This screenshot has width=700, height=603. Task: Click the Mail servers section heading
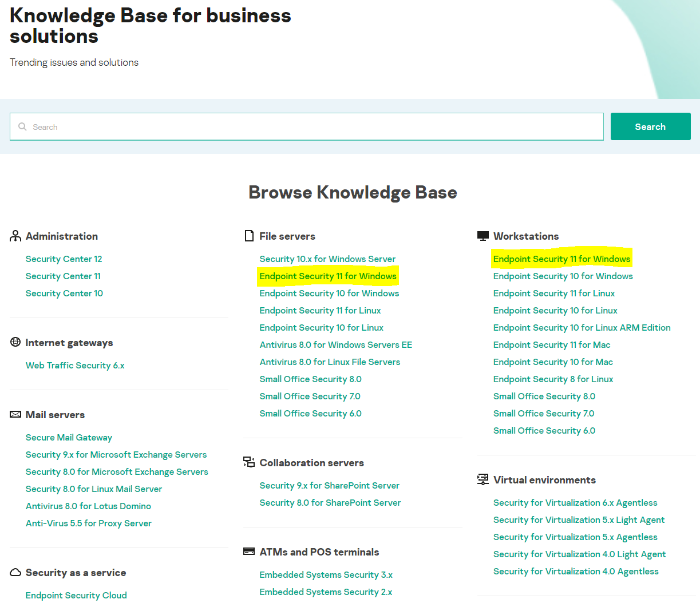coord(55,415)
